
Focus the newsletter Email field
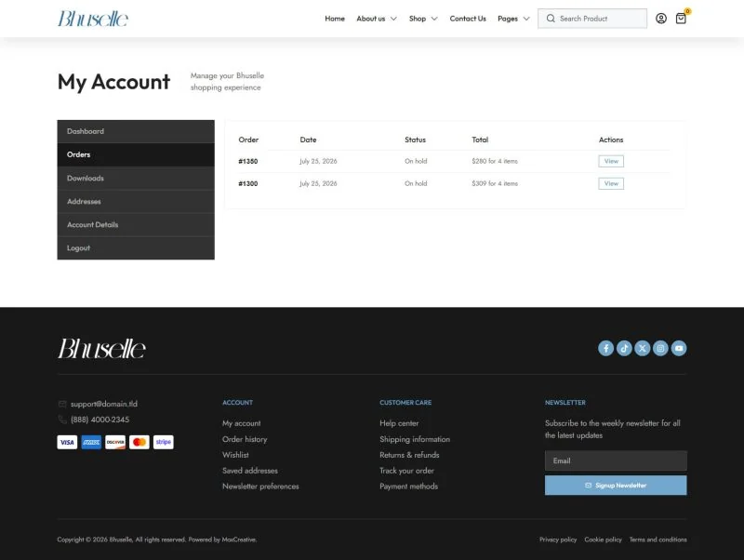616,460
